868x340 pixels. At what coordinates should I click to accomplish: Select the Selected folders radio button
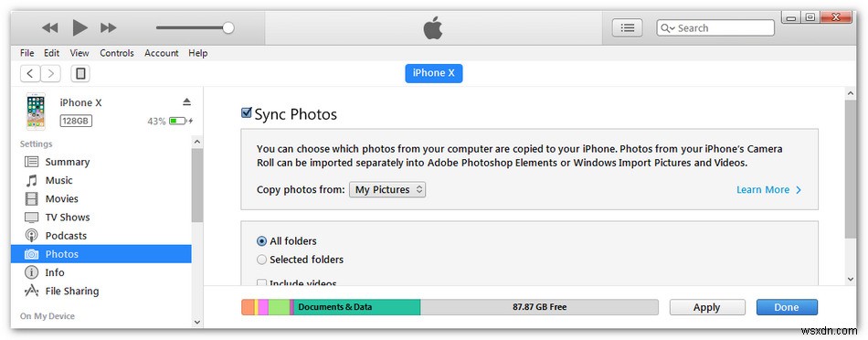pos(262,260)
